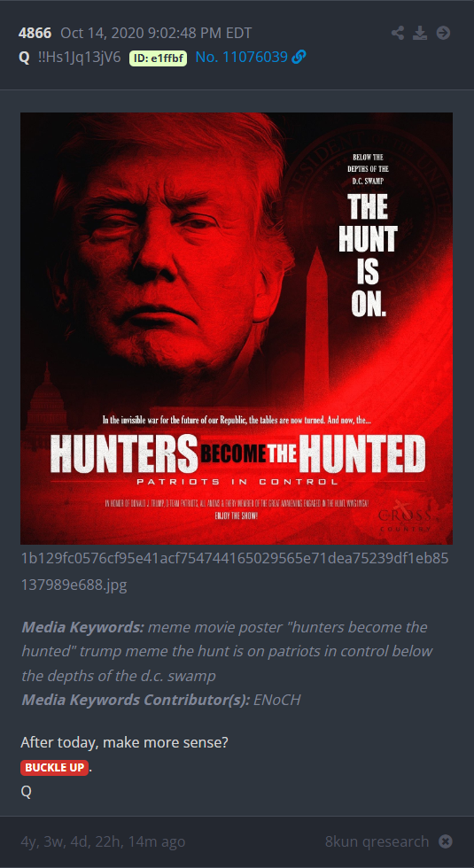The height and width of the screenshot is (868, 474).
Task: Open the Hunters Become the Hunted poster image
Action: 237,329
